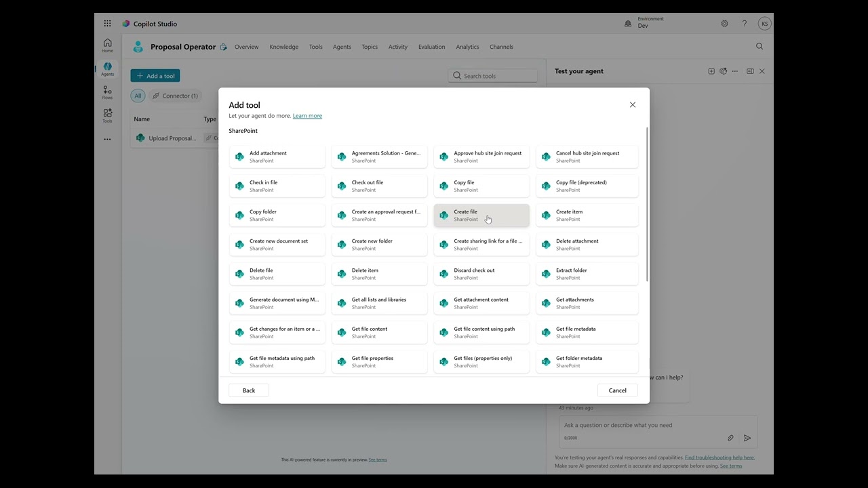Image resolution: width=868 pixels, height=488 pixels.
Task: Open Find troubleshooting help here link
Action: (719, 457)
